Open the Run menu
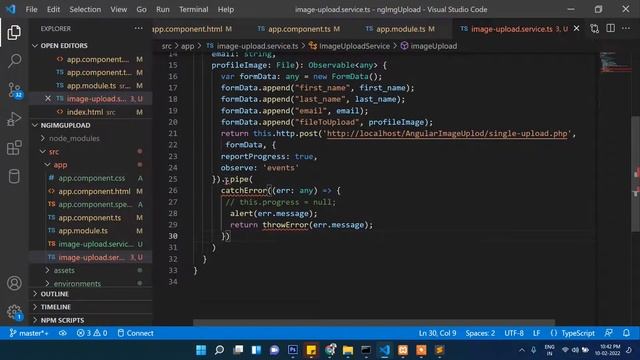Viewport: 640px width, 360px height. click(162, 9)
